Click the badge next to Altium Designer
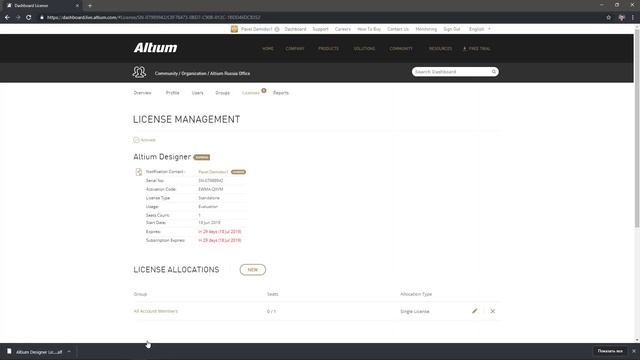Screen dimensions: 640x360 tap(202, 157)
